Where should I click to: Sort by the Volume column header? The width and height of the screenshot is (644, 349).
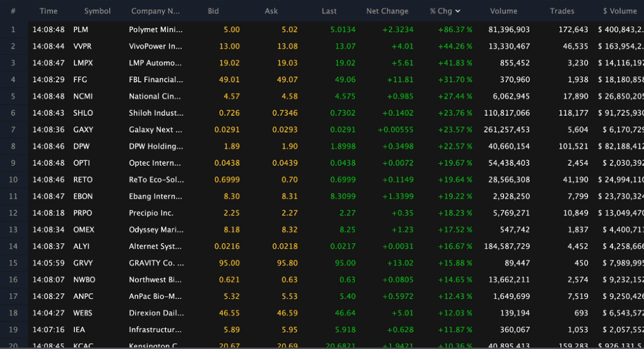pyautogui.click(x=503, y=11)
